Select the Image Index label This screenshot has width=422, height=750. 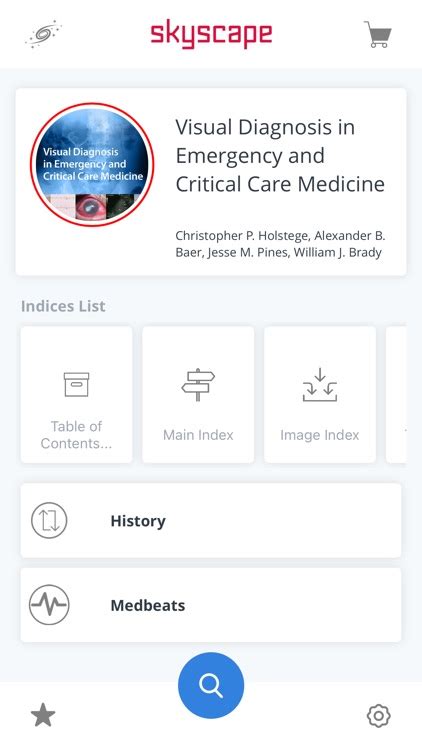[x=320, y=435]
